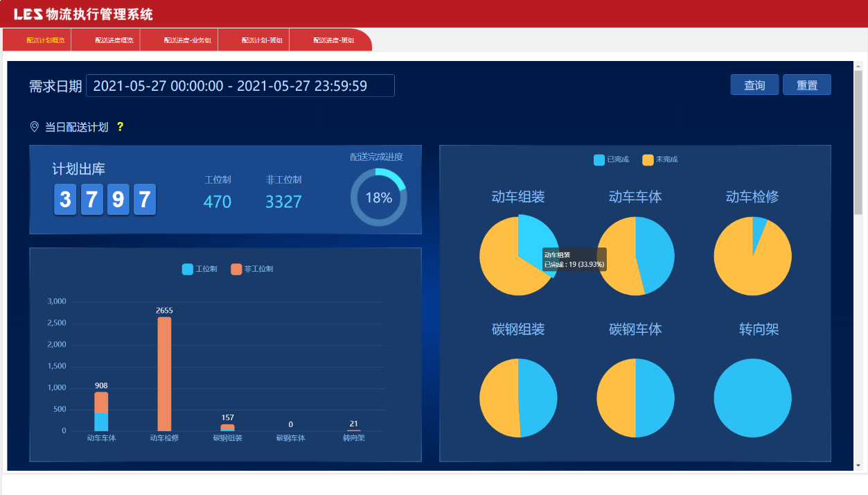
Task: Click the 动车检修 pie chart
Action: [752, 256]
